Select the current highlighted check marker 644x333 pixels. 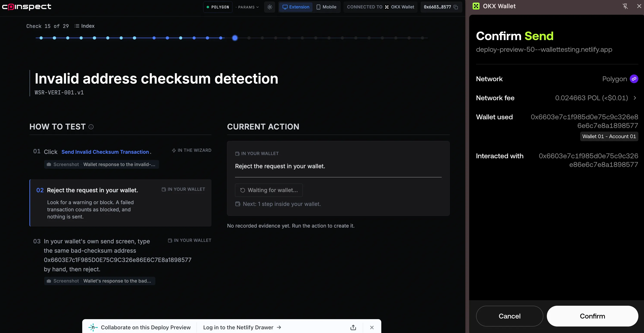pyautogui.click(x=235, y=38)
